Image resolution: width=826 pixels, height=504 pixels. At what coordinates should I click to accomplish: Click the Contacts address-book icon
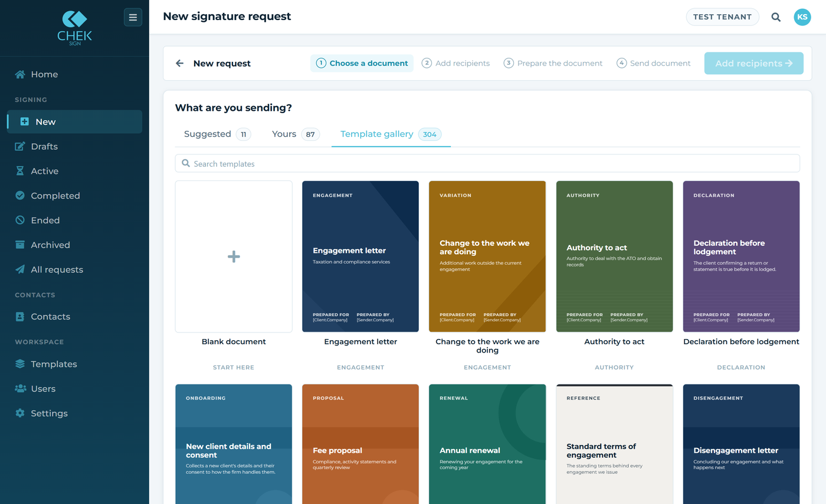click(x=20, y=317)
